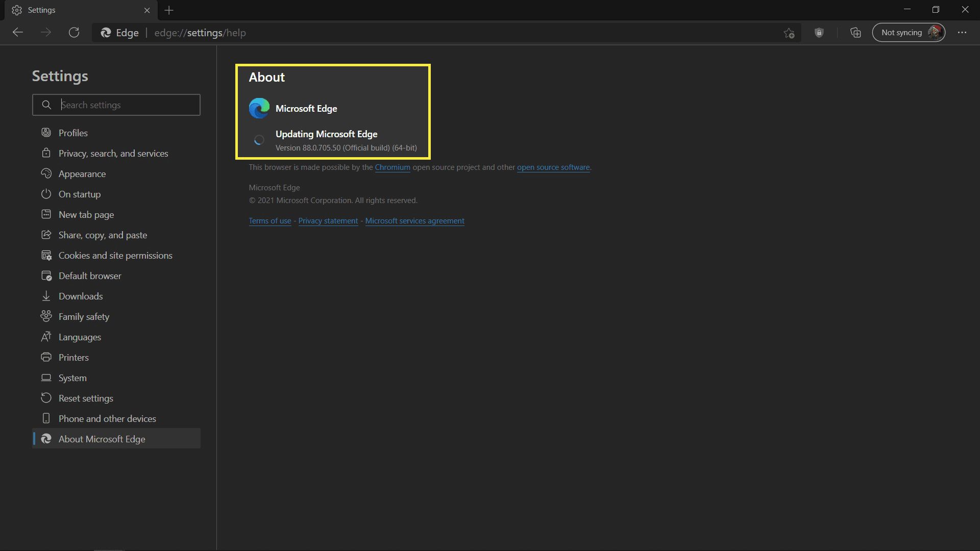The height and width of the screenshot is (551, 980).
Task: Toggle Not syncing account button
Action: (909, 32)
